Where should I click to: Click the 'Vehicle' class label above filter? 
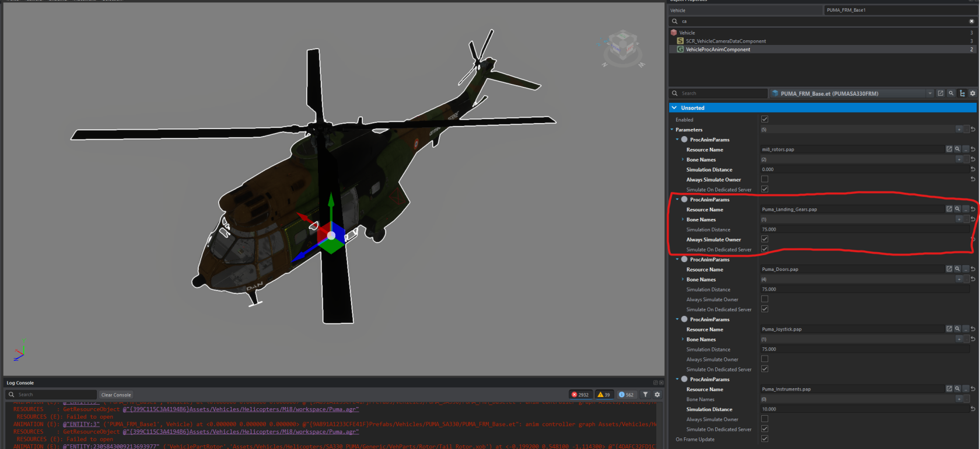tap(678, 11)
